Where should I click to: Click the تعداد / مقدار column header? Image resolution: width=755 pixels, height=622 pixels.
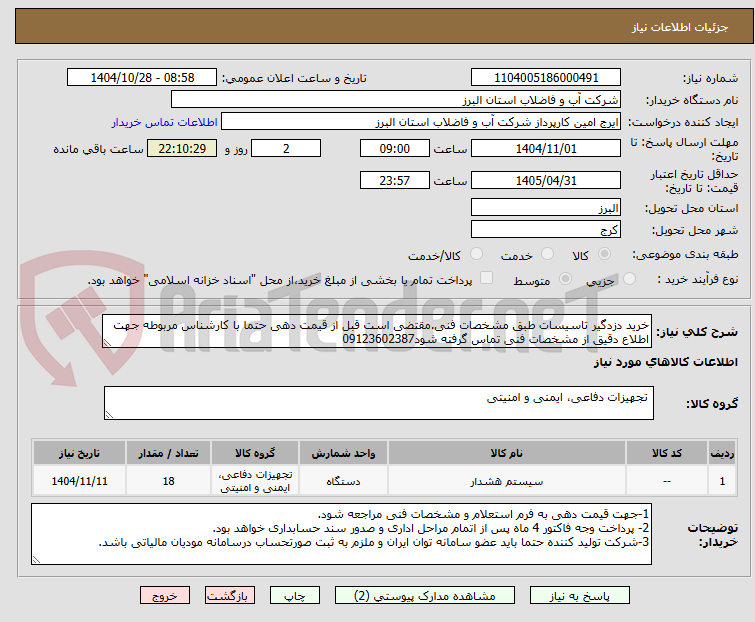coord(168,453)
